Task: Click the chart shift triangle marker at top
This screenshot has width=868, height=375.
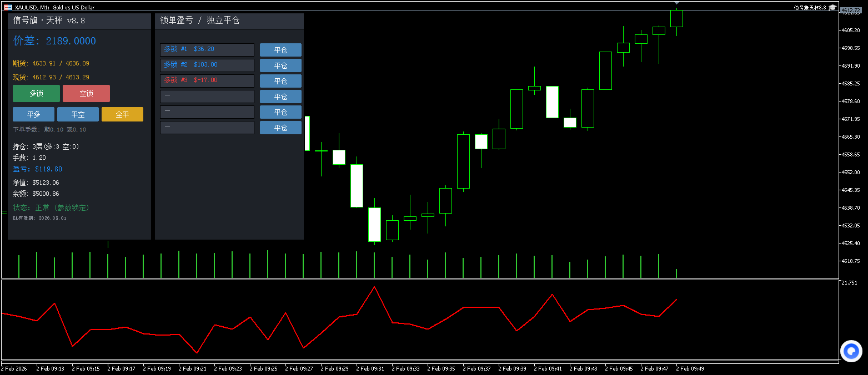Action: 676,4
